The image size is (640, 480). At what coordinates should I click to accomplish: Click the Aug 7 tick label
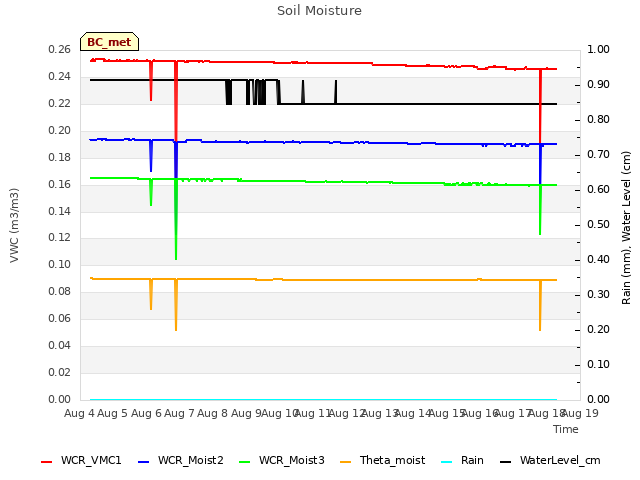(x=179, y=413)
